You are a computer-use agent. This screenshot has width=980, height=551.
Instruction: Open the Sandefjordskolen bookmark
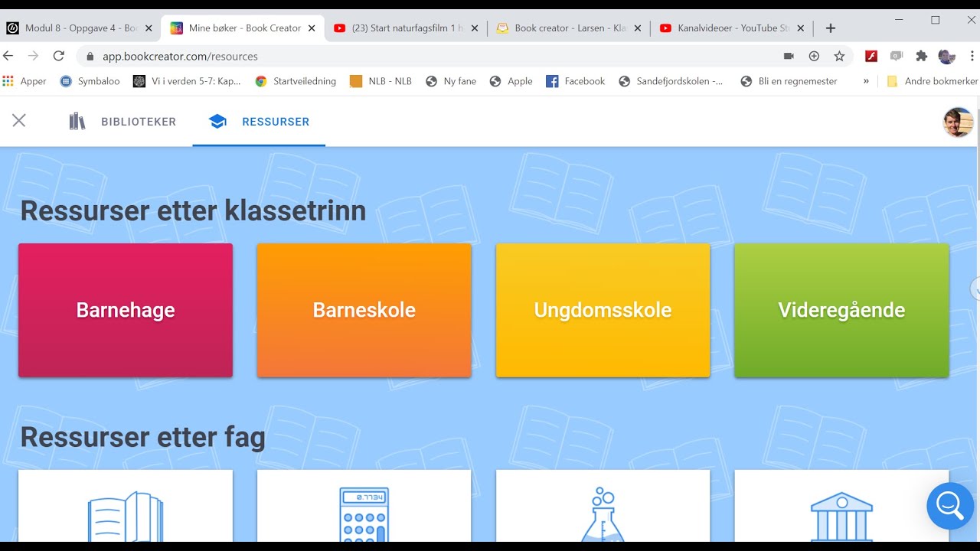671,81
